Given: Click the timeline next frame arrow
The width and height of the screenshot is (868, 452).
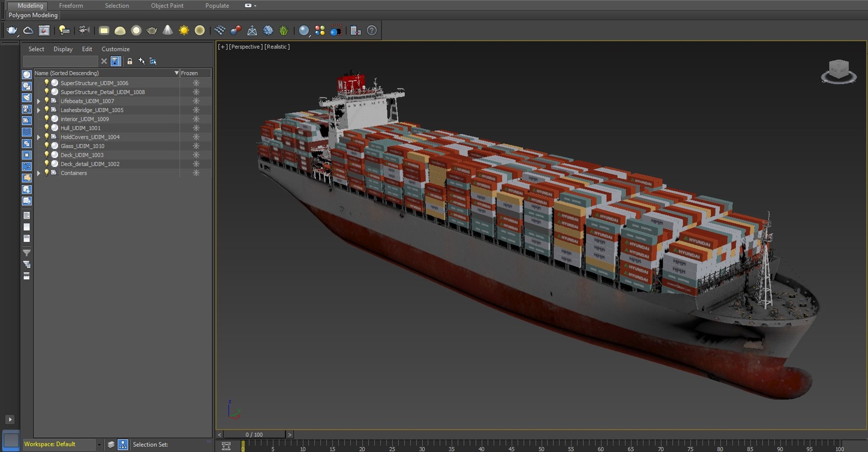Looking at the screenshot, I should 290,434.
